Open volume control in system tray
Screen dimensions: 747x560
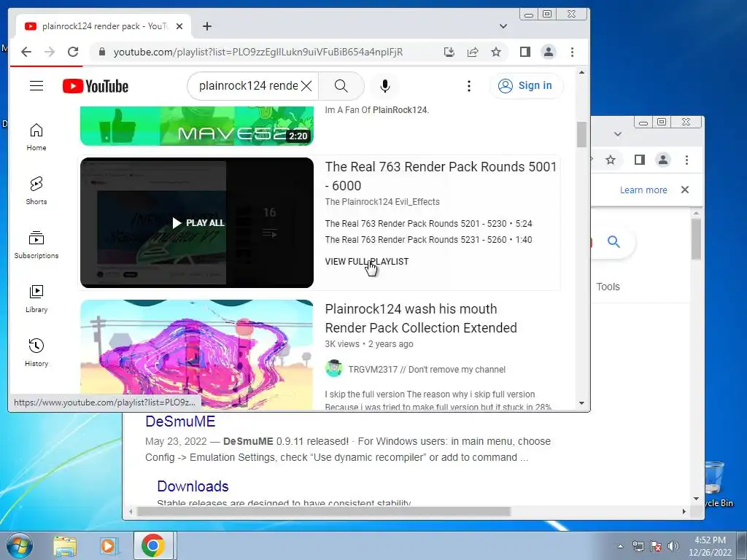pos(673,546)
